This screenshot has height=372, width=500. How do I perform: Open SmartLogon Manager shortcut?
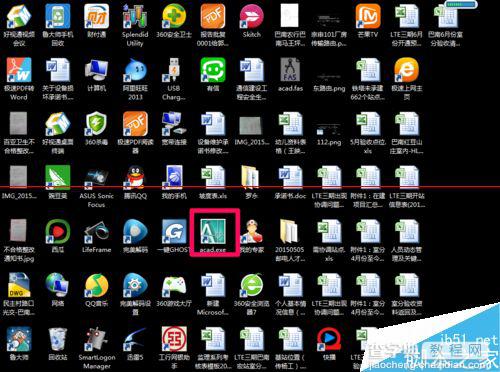(x=96, y=339)
